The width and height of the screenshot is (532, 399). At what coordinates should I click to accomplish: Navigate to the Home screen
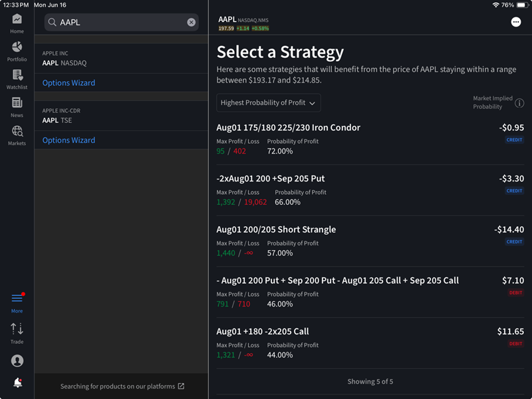(x=17, y=24)
